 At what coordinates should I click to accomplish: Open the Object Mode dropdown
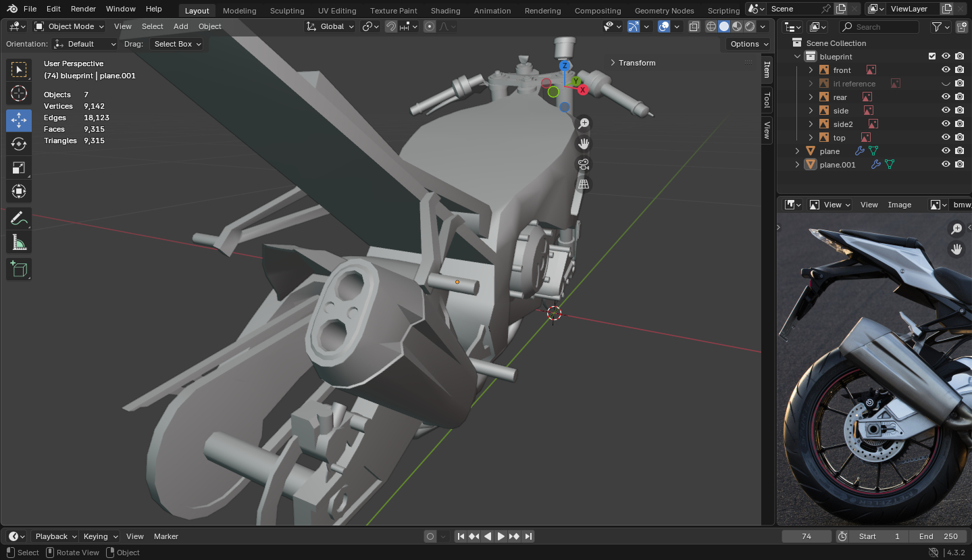click(x=70, y=26)
